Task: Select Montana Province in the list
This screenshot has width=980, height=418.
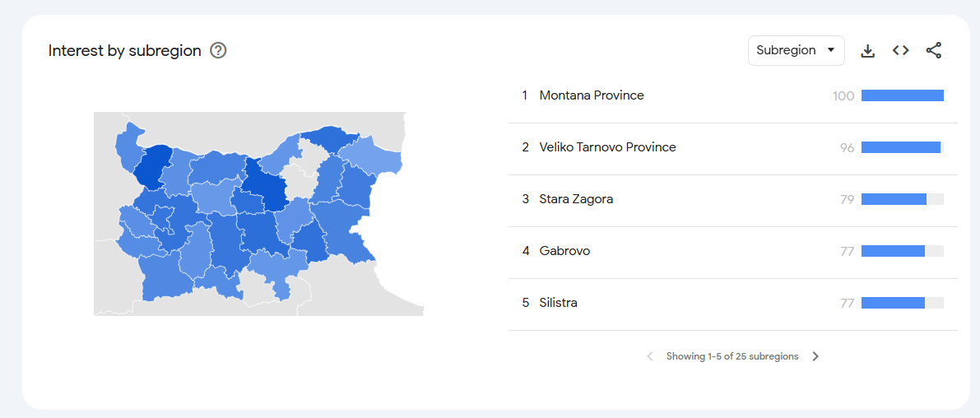Action: (x=592, y=95)
